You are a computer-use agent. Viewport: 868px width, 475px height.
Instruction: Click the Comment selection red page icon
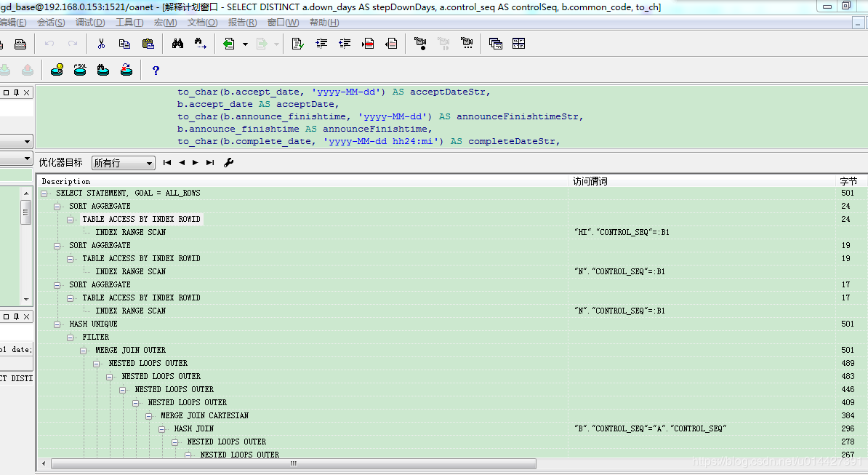[368, 44]
